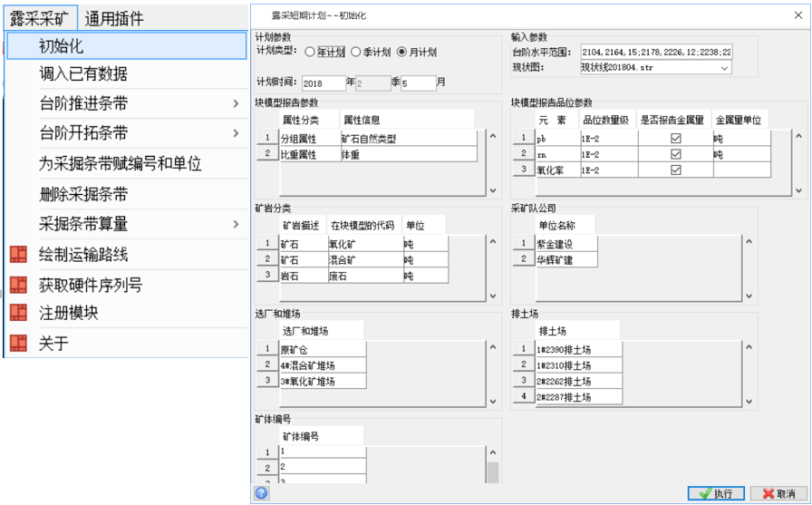The width and height of the screenshot is (812, 505).
Task: Open the 现状图 dropdown list
Action: tap(724, 68)
